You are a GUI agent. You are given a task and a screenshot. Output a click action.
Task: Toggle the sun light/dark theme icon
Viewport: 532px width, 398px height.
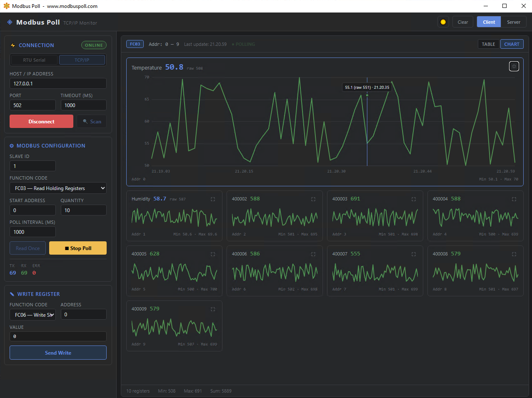tap(443, 22)
